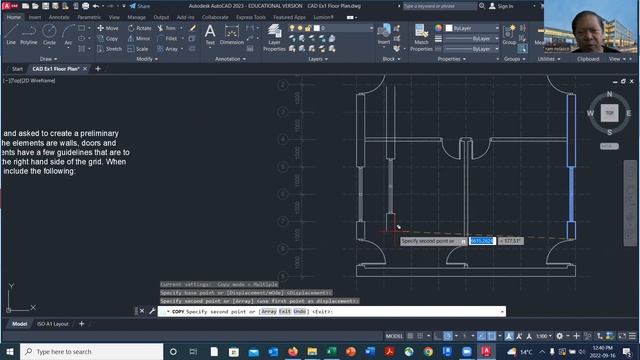Open the Group tool

tap(509, 34)
